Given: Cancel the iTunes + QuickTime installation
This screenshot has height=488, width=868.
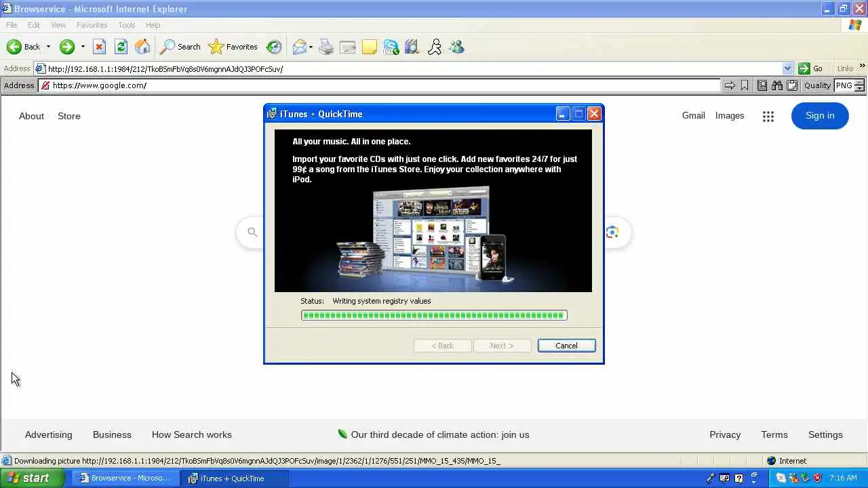Looking at the screenshot, I should 566,346.
